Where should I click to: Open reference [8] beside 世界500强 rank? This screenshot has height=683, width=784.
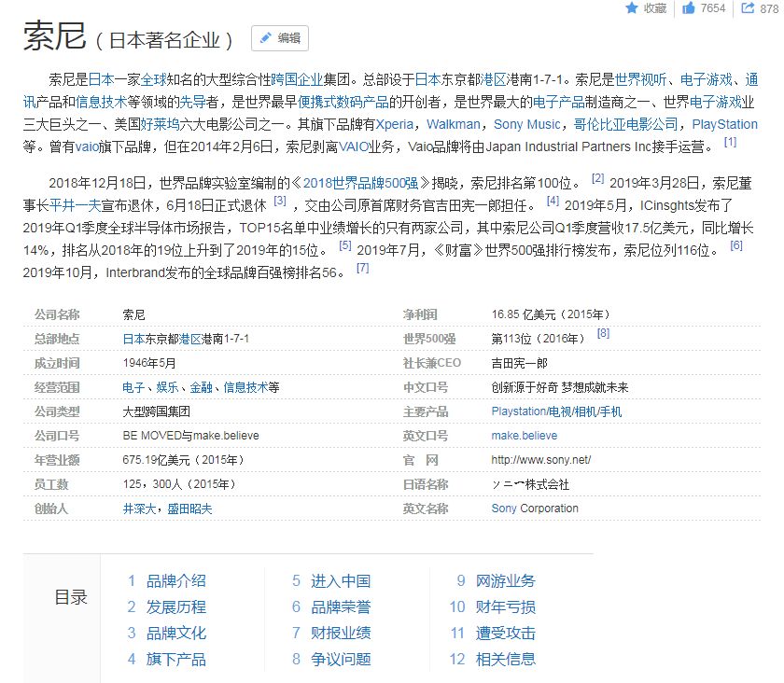pos(603,333)
